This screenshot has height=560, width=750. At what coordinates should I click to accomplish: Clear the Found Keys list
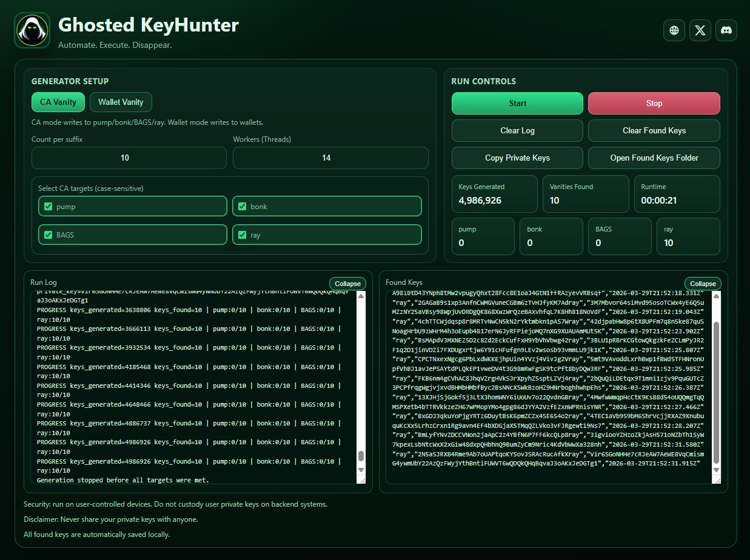pos(654,130)
